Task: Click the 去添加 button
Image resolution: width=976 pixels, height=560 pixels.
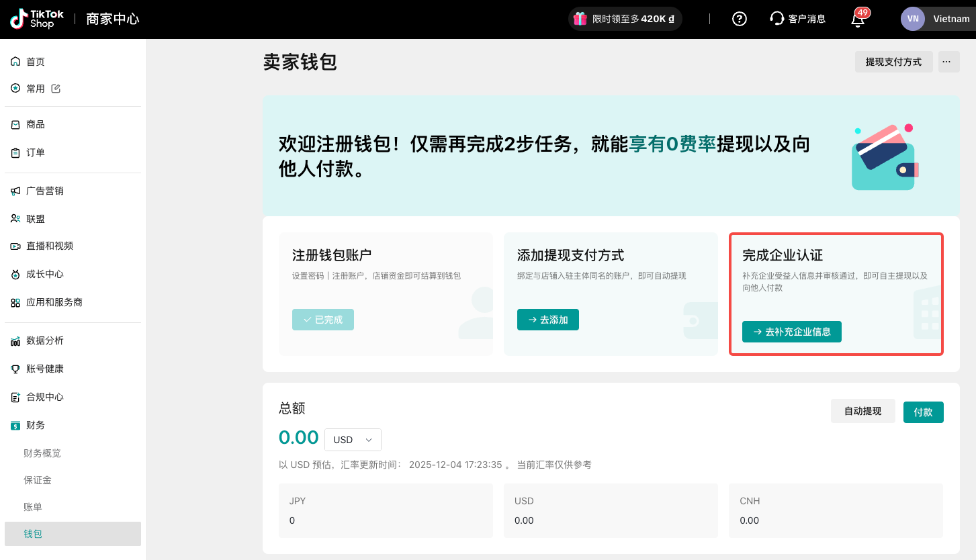Action: [547, 320]
